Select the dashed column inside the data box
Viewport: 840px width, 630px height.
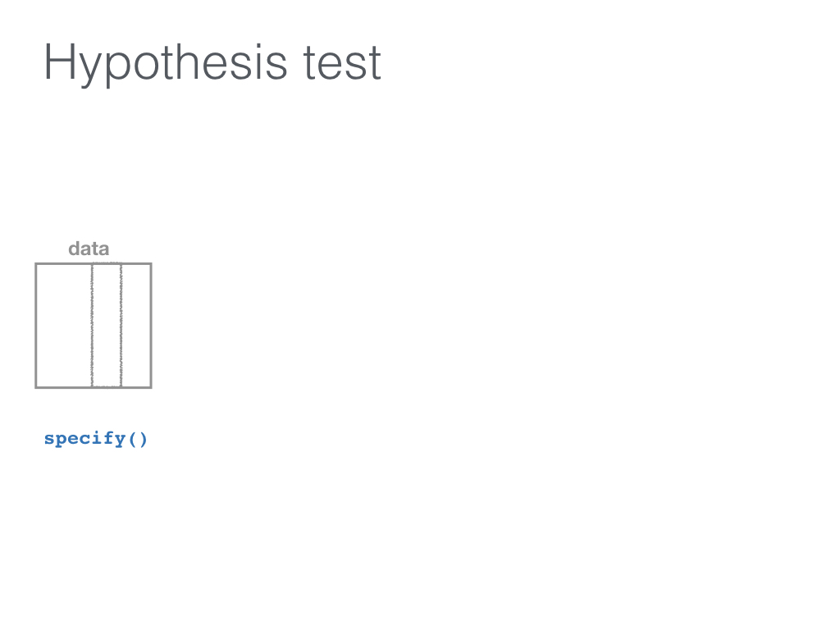tap(107, 325)
